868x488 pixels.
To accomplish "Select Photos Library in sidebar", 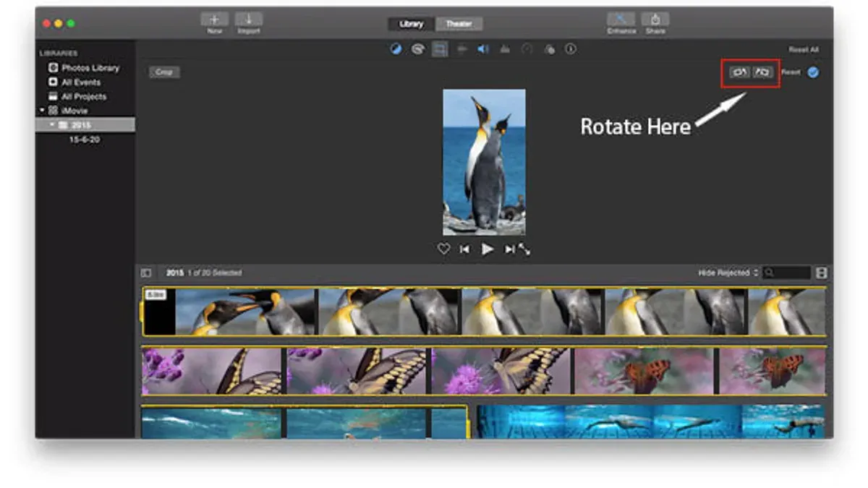I will click(x=85, y=68).
